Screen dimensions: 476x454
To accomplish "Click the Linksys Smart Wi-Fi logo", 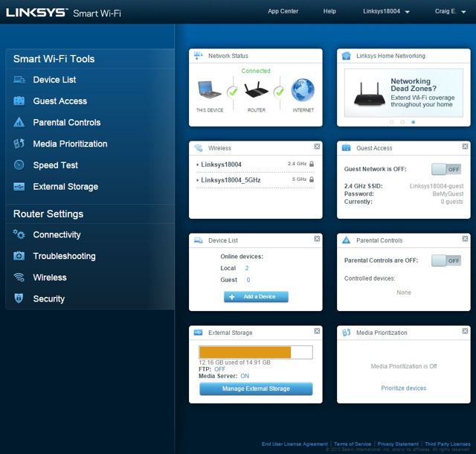I will (x=63, y=13).
